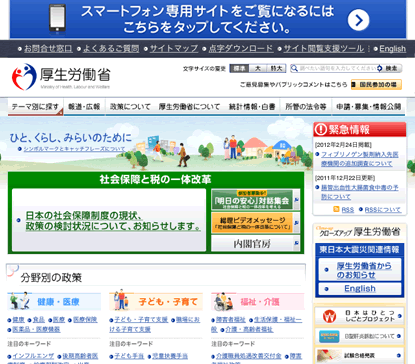Open the お問合せ窓口 link
The image size is (415, 364).
click(48, 49)
